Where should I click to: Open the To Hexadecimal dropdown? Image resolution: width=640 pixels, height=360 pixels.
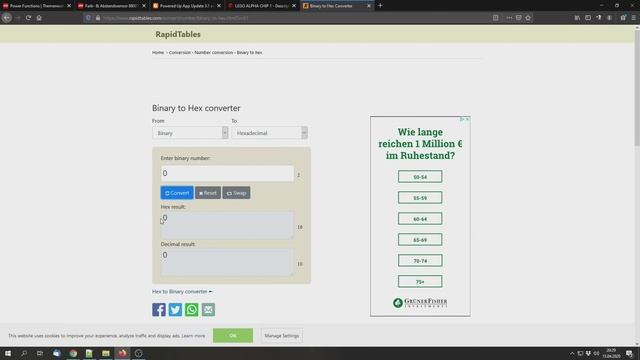click(x=269, y=133)
